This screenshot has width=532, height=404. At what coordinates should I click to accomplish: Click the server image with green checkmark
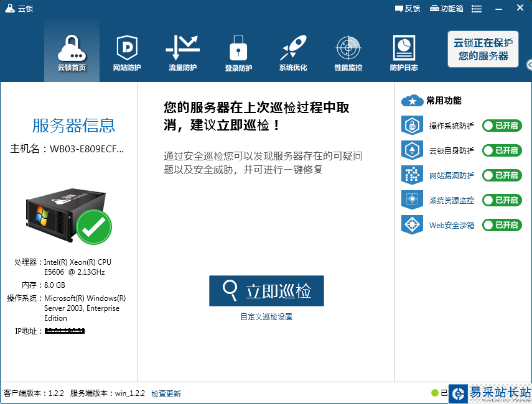pyautogui.click(x=69, y=216)
